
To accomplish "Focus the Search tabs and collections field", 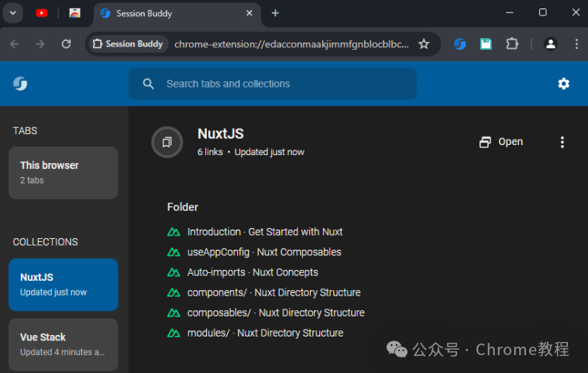I will coord(272,84).
